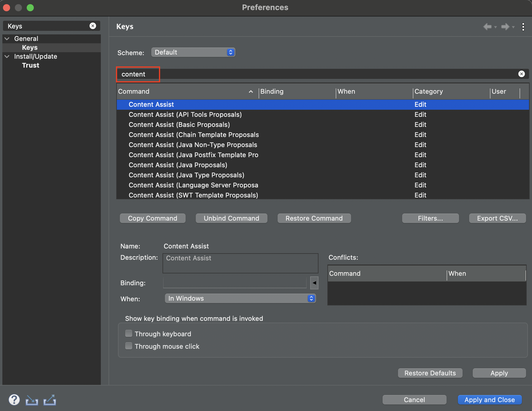This screenshot has height=411, width=532.
Task: Select Content Assist (Java Postfix Template row
Action: pyautogui.click(x=323, y=155)
